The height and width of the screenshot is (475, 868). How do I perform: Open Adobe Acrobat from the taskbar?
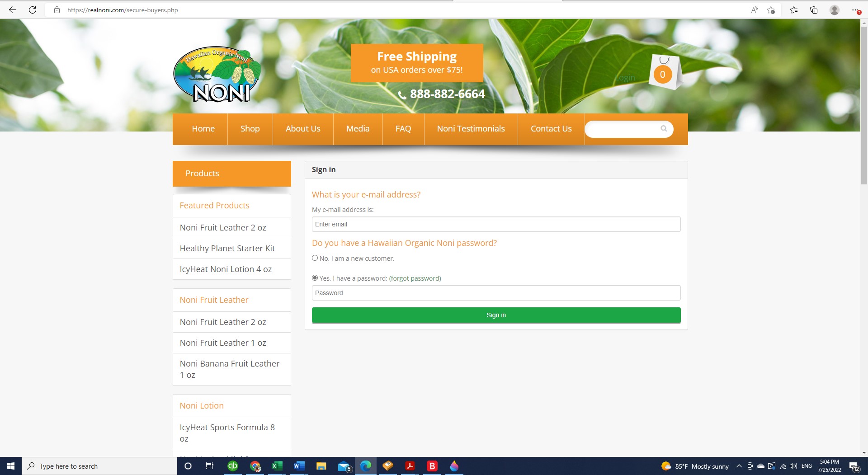point(410,466)
